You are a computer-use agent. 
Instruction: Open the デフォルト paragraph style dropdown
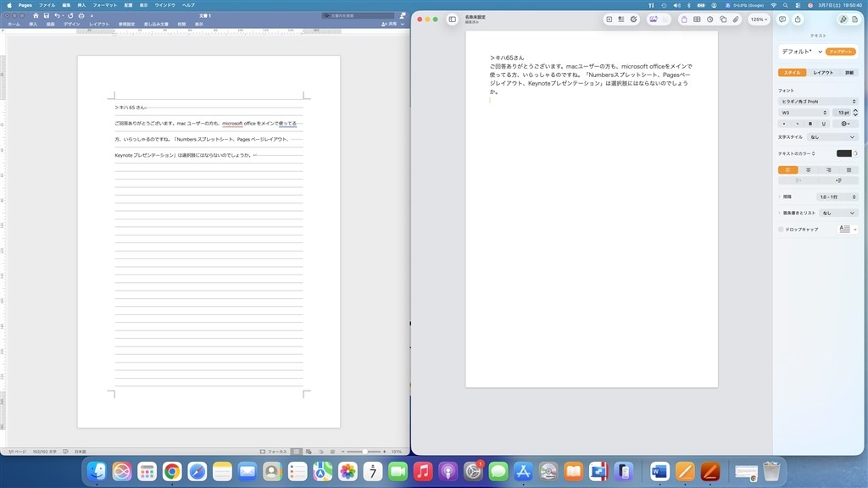tap(802, 52)
